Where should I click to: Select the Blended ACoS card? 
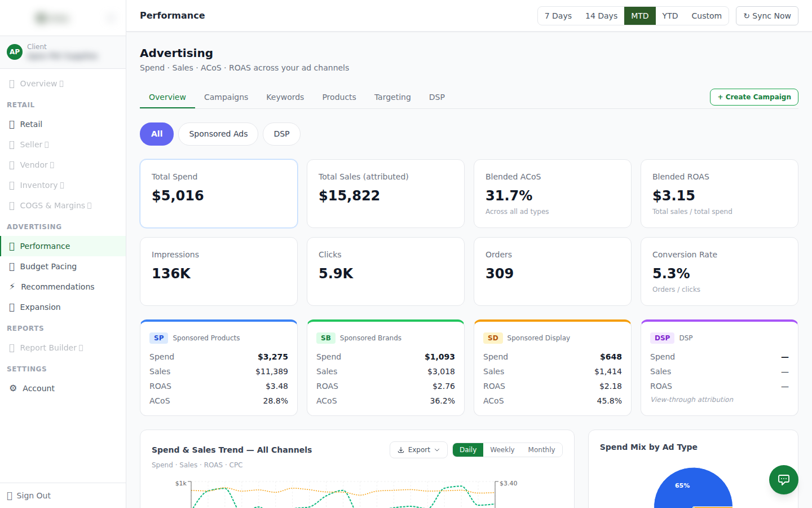click(x=553, y=194)
